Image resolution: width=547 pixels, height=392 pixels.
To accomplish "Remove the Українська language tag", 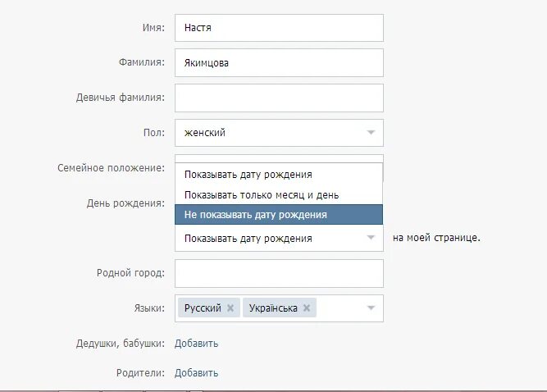I will point(307,308).
